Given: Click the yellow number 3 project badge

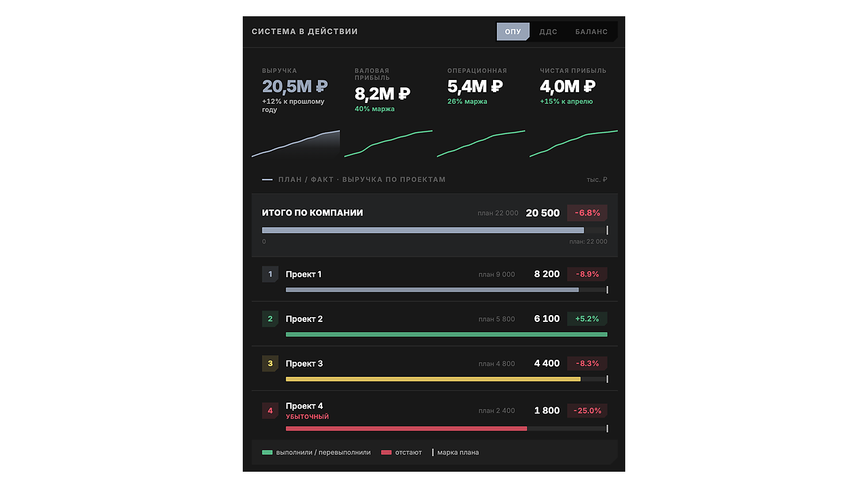Looking at the screenshot, I should click(270, 364).
